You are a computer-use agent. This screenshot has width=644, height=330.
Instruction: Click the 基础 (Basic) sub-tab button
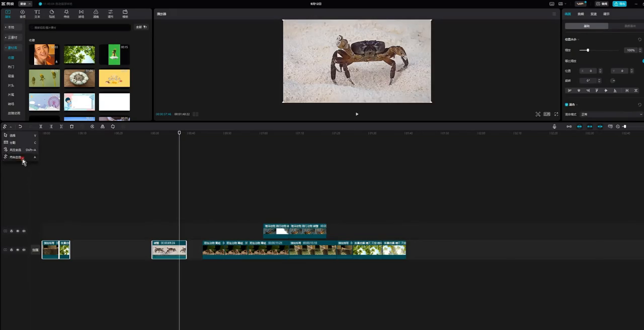point(587,26)
